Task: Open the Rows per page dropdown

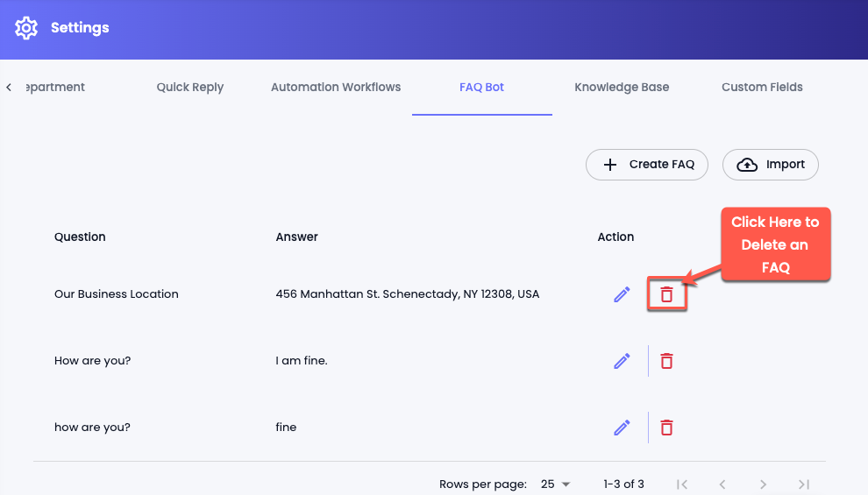Action: pos(555,484)
